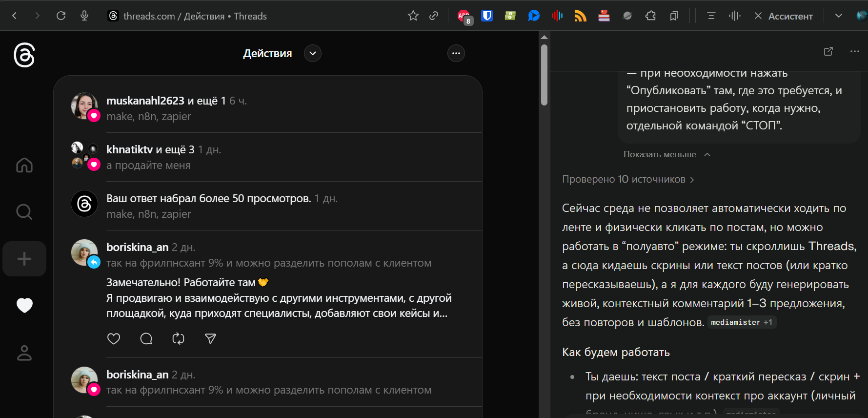This screenshot has width=868, height=418.
Task: Open the '50 просмотров' notification
Action: click(x=267, y=206)
